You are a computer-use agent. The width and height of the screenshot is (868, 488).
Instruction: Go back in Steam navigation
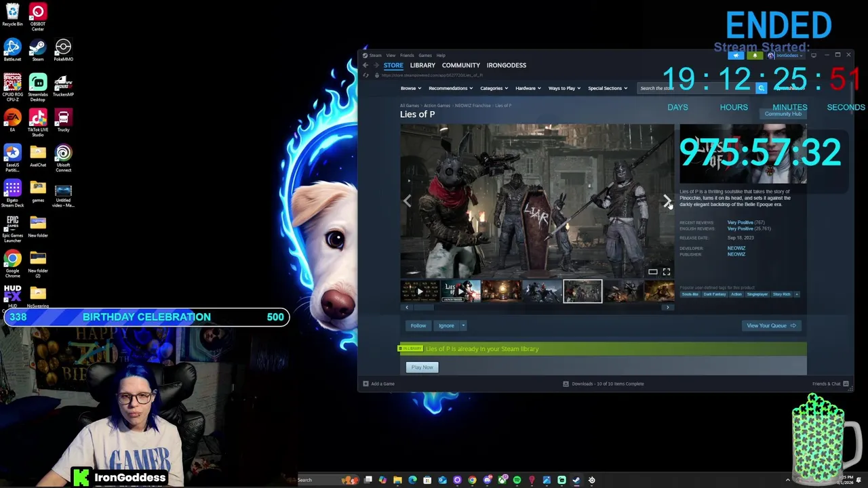pos(365,65)
